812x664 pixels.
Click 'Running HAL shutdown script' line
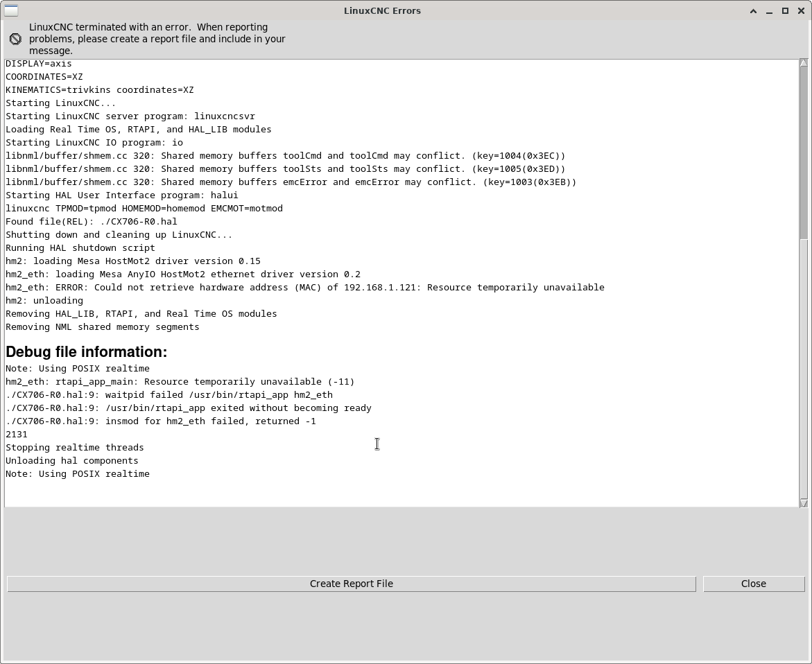pos(80,248)
